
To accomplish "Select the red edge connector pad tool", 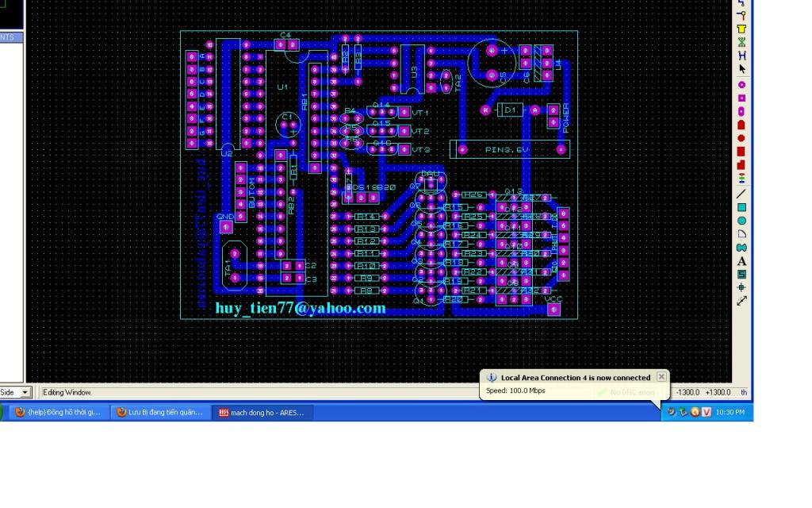I will [741, 125].
